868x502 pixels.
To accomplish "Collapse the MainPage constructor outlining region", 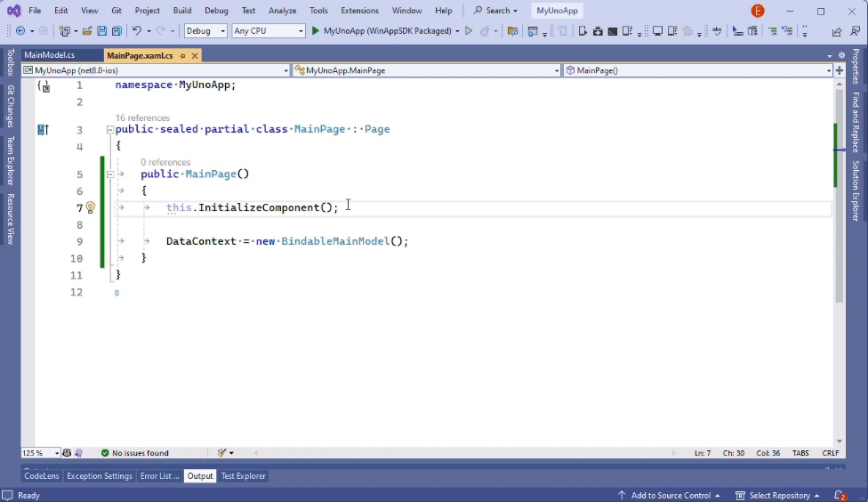I will pyautogui.click(x=109, y=174).
